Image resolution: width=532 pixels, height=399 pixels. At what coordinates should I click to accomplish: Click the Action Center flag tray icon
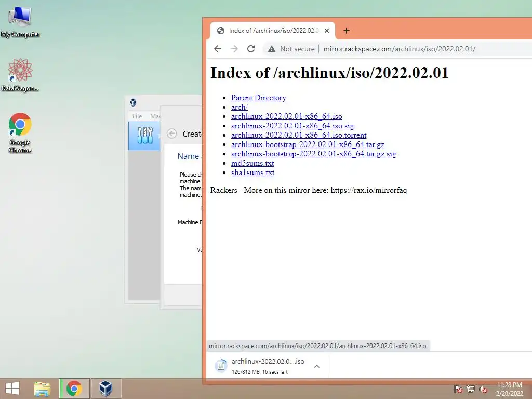[458, 389]
